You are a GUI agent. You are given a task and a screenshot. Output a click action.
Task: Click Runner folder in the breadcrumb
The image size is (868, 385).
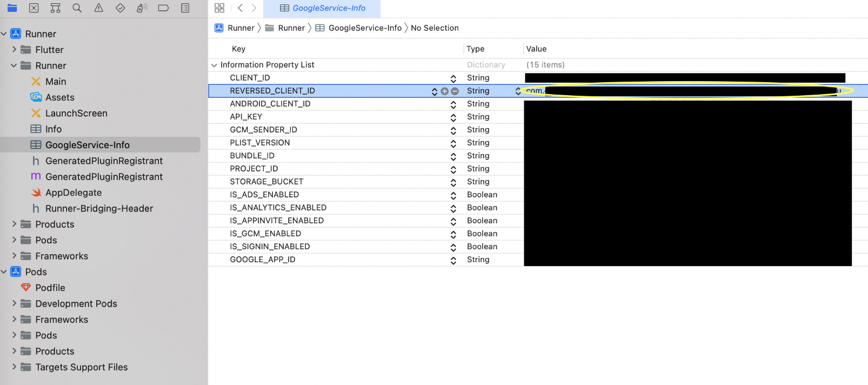(285, 28)
